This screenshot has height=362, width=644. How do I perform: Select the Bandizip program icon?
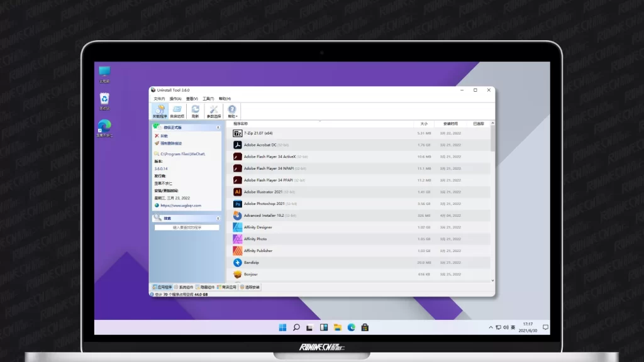[238, 263]
